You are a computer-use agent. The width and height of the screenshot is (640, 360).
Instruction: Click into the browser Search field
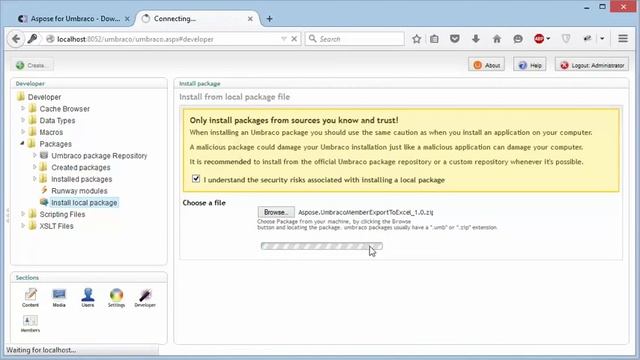[354, 39]
